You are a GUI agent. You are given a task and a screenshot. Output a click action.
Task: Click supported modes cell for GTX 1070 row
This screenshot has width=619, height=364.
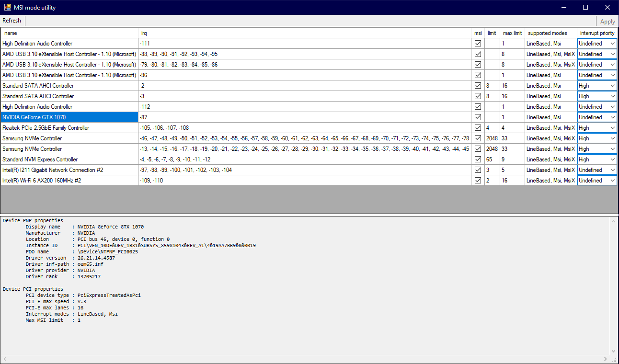tap(550, 117)
